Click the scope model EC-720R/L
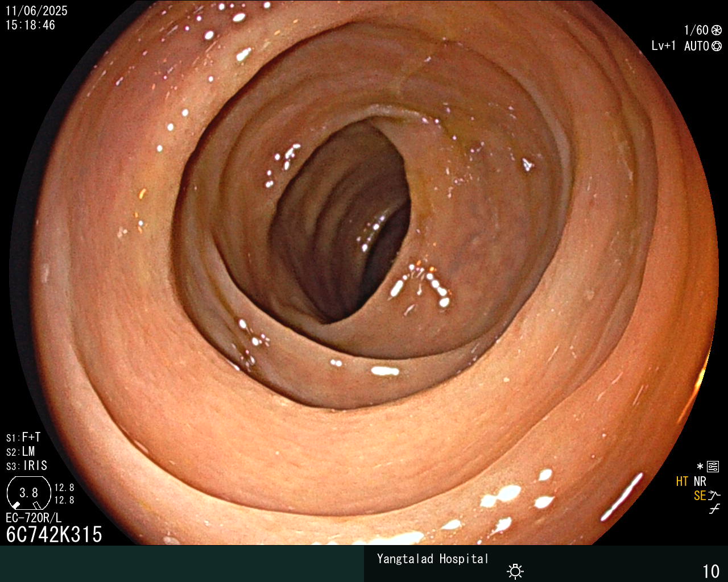This screenshot has height=582, width=728. [x=34, y=518]
